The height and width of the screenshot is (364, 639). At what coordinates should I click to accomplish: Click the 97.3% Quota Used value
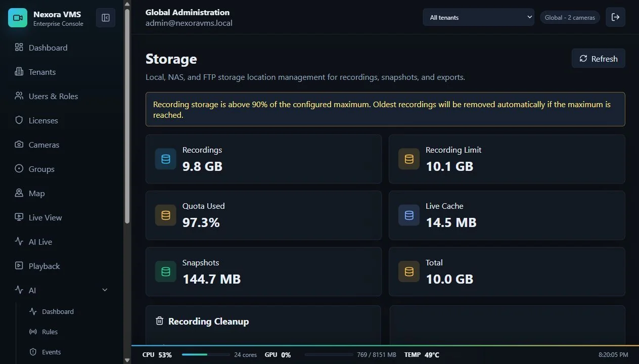click(201, 222)
